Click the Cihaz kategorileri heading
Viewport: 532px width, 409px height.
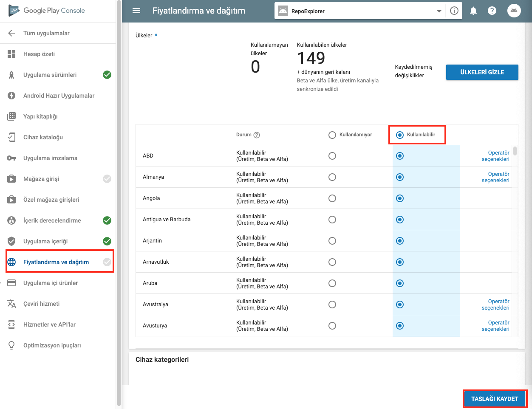pos(162,360)
